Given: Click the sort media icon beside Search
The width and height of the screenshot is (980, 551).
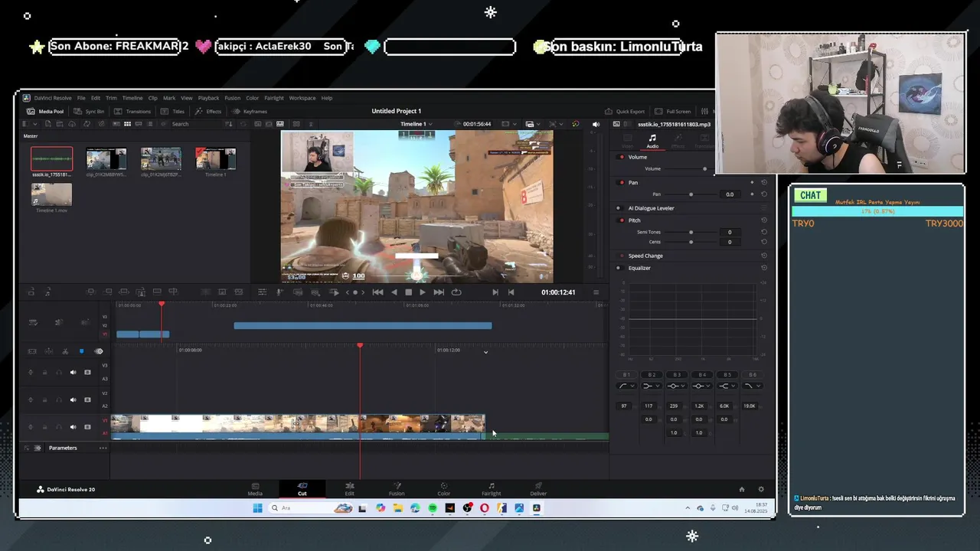Looking at the screenshot, I should pos(228,124).
